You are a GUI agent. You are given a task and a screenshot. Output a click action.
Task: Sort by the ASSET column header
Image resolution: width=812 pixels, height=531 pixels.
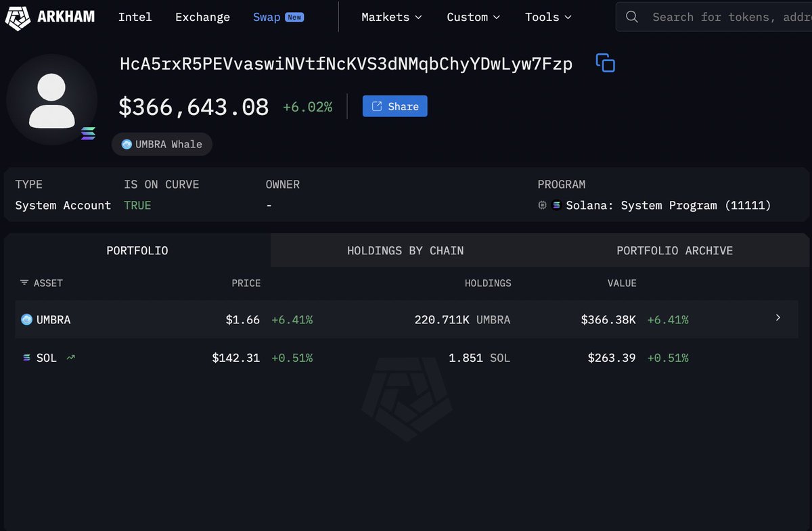click(x=48, y=283)
